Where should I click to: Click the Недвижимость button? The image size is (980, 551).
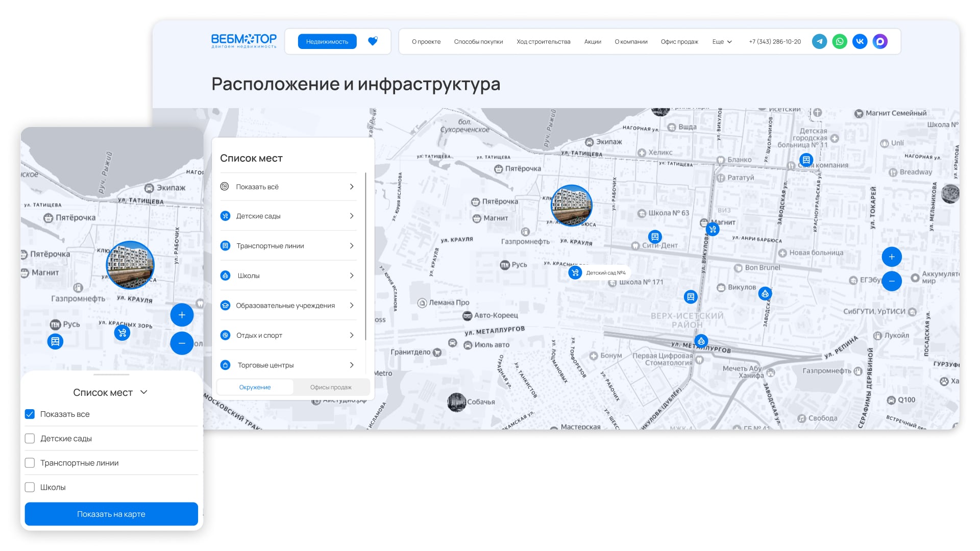click(327, 41)
